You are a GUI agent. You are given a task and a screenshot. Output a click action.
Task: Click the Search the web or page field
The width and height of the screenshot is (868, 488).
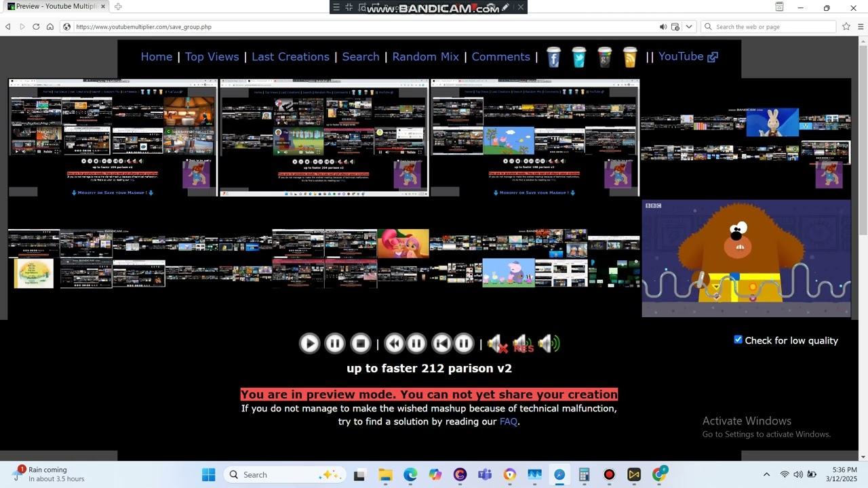(x=769, y=26)
